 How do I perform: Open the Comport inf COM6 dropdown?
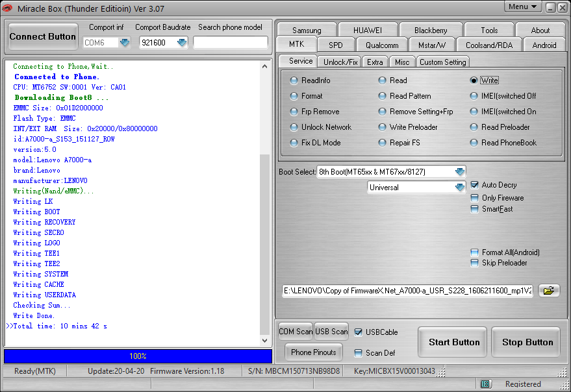pos(125,43)
